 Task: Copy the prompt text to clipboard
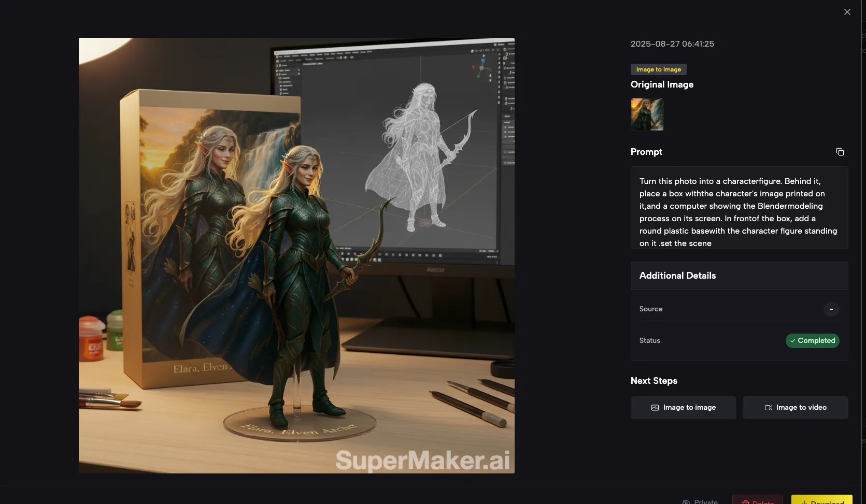point(840,152)
